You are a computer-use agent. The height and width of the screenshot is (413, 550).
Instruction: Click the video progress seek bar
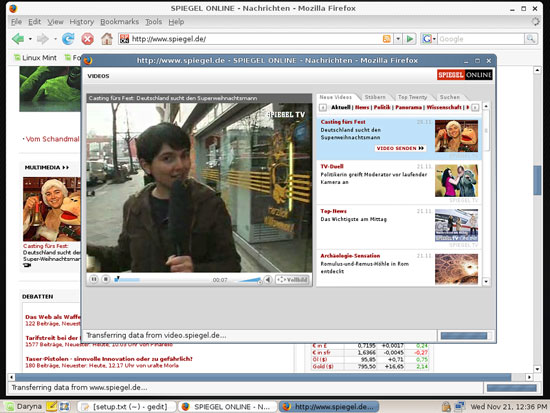point(163,280)
